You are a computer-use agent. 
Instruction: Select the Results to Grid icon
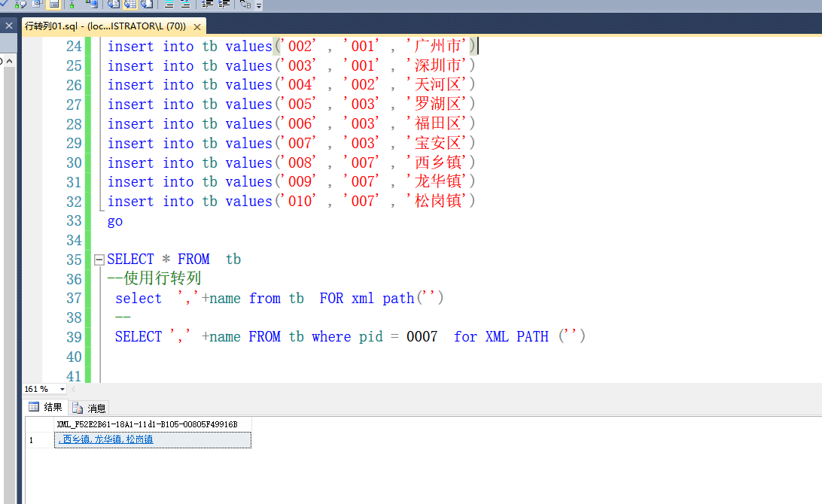pos(130,4)
